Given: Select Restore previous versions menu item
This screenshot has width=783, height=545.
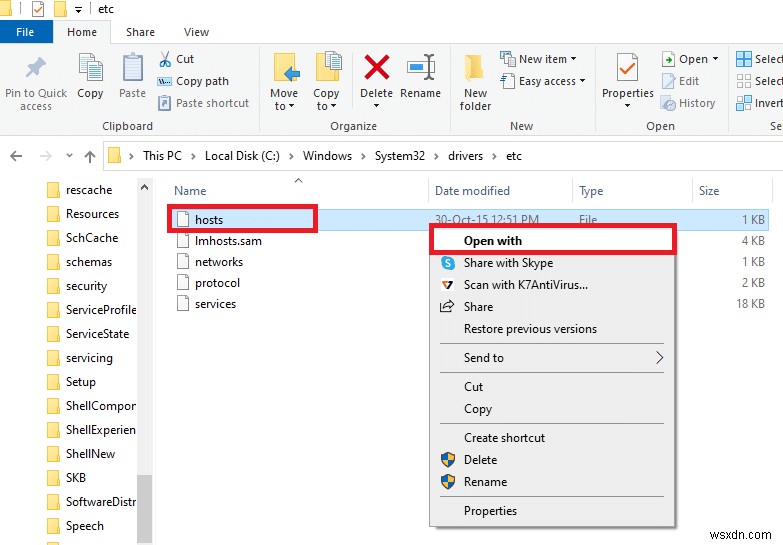Looking at the screenshot, I should click(553, 329).
